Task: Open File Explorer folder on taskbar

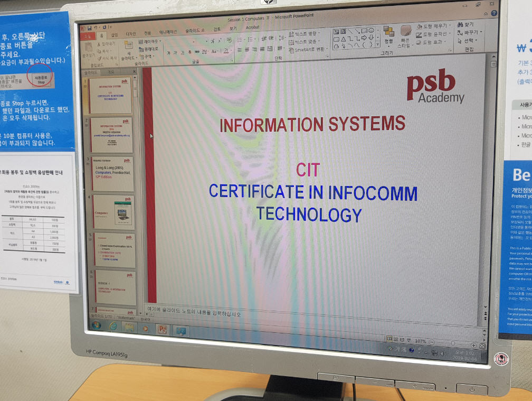Action: pyautogui.click(x=129, y=328)
